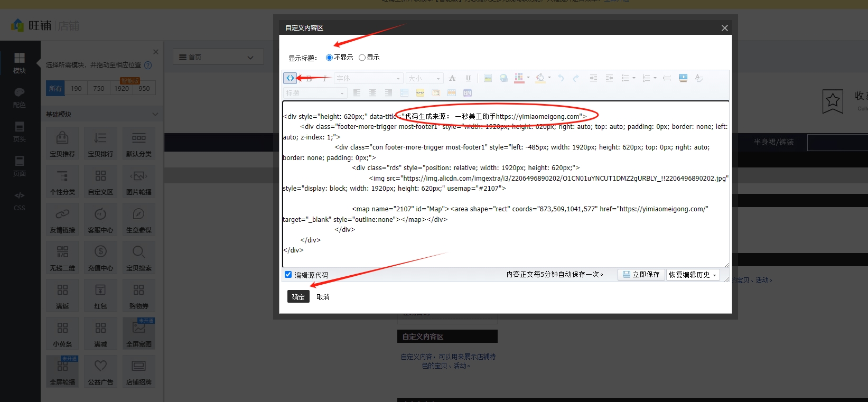
Task: Insert an ordered numbered list
Action: [x=646, y=78]
